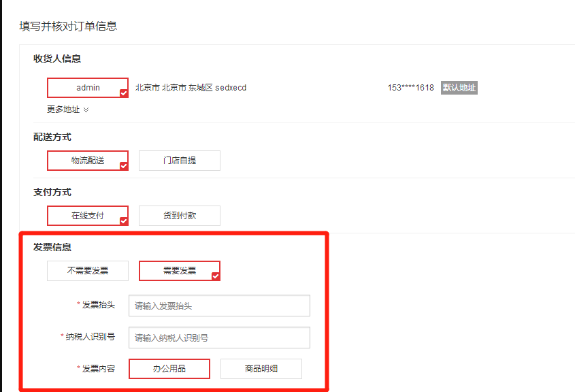575x392 pixels.
Task: Click the 发票信息 heading
Action: pyautogui.click(x=52, y=247)
